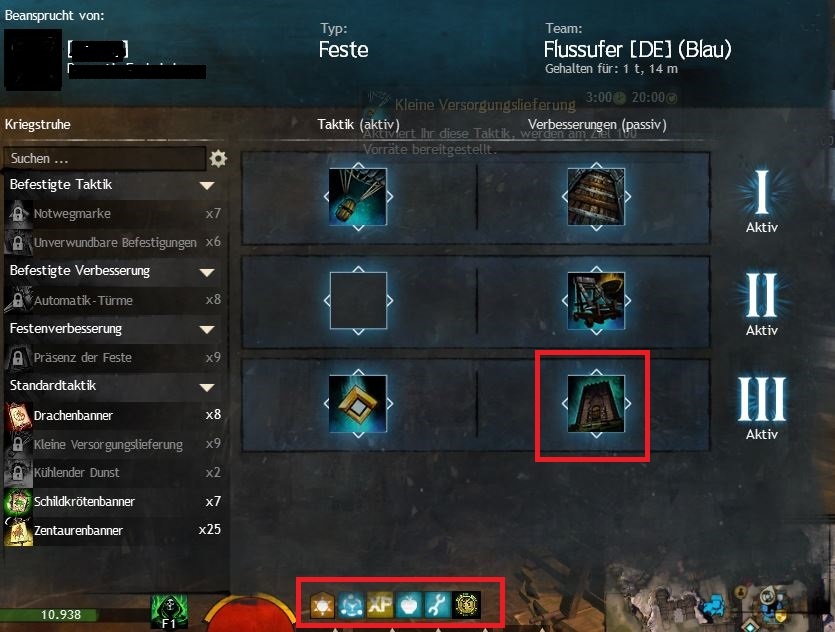Select the tower improvement icon in tier III
Image resolution: width=835 pixels, height=632 pixels.
596,404
